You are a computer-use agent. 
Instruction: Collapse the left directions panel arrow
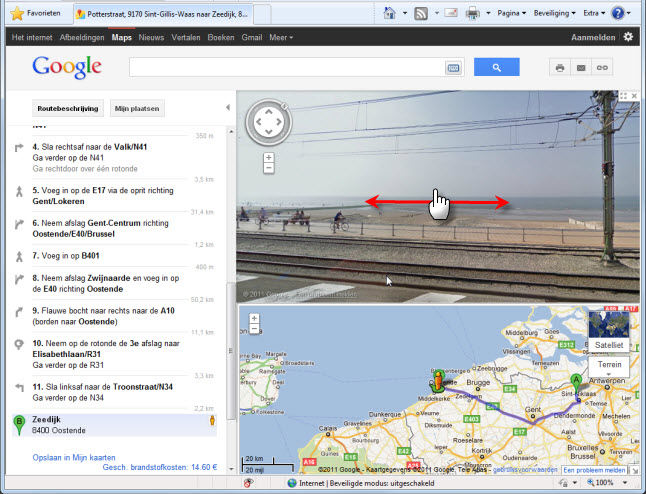(x=228, y=108)
